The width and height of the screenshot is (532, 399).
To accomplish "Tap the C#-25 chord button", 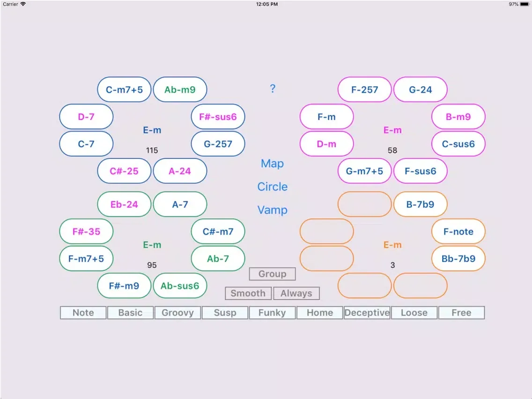I will [124, 171].
